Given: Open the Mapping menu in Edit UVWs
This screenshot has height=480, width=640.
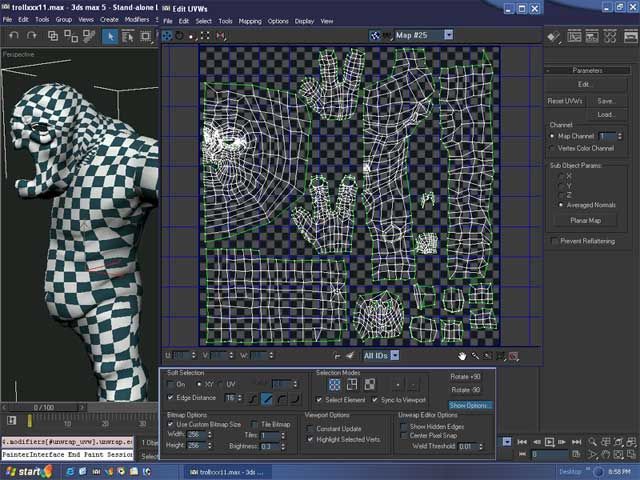Looking at the screenshot, I should click(249, 20).
